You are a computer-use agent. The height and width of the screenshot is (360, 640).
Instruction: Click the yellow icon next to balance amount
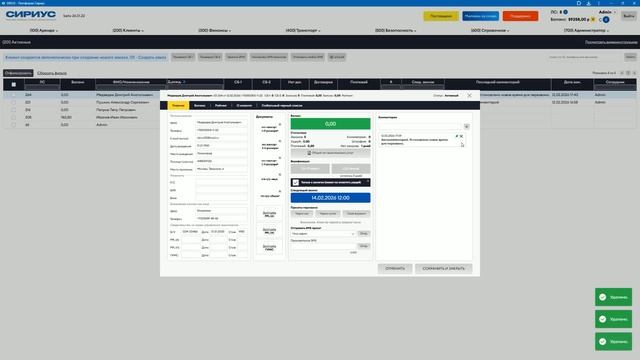(593, 19)
